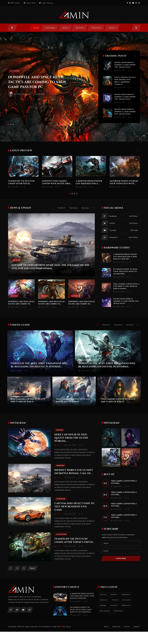Select the last Latest Preview carousel dot

tap(77, 194)
